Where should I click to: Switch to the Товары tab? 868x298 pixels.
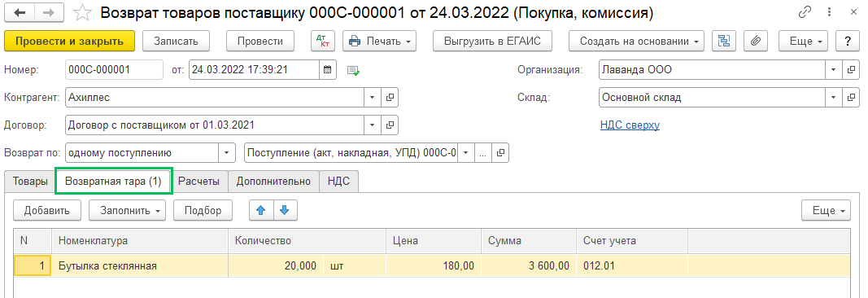30,181
